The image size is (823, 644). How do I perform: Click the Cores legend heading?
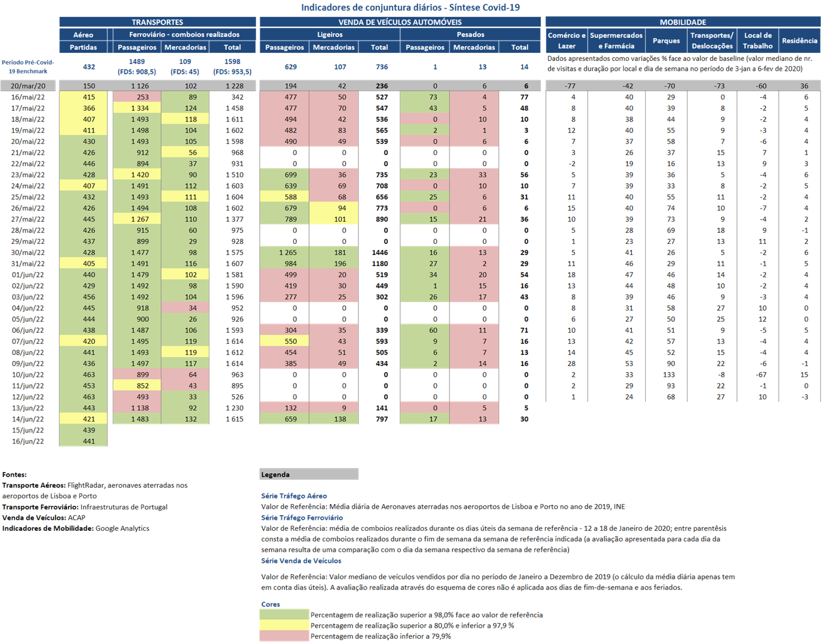click(x=271, y=604)
